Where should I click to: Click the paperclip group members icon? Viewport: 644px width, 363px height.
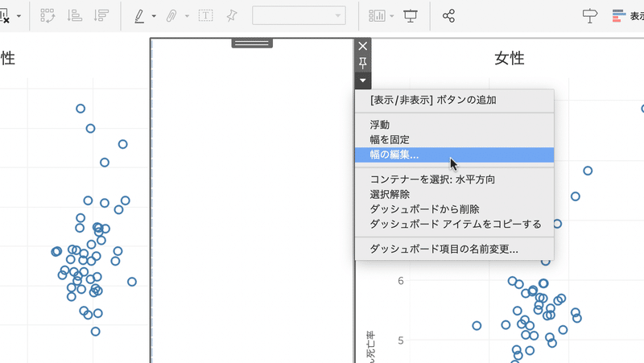[171, 16]
